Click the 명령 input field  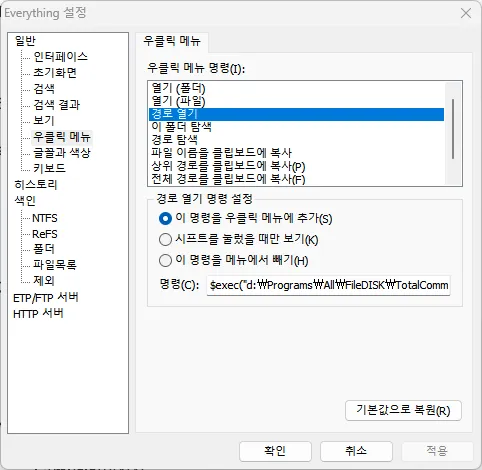328,285
